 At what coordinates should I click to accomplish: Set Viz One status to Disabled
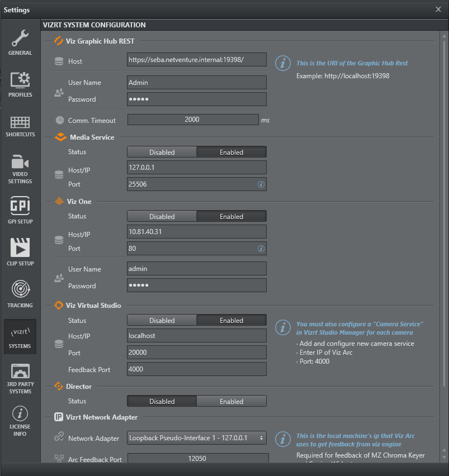(x=162, y=216)
